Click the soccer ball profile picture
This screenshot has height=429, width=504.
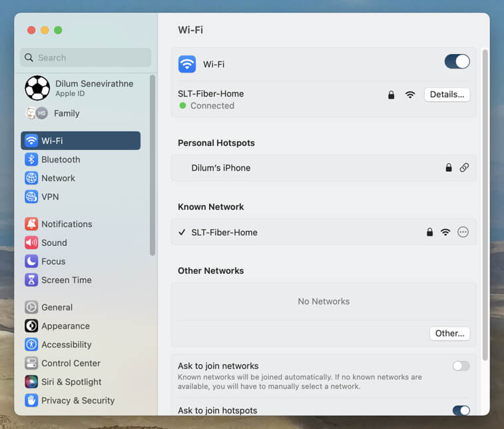tap(37, 88)
